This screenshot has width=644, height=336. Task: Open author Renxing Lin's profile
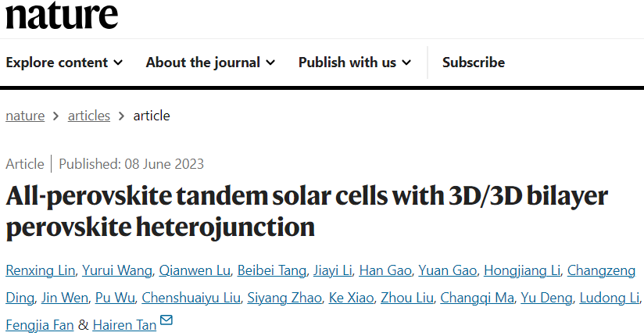pos(41,270)
